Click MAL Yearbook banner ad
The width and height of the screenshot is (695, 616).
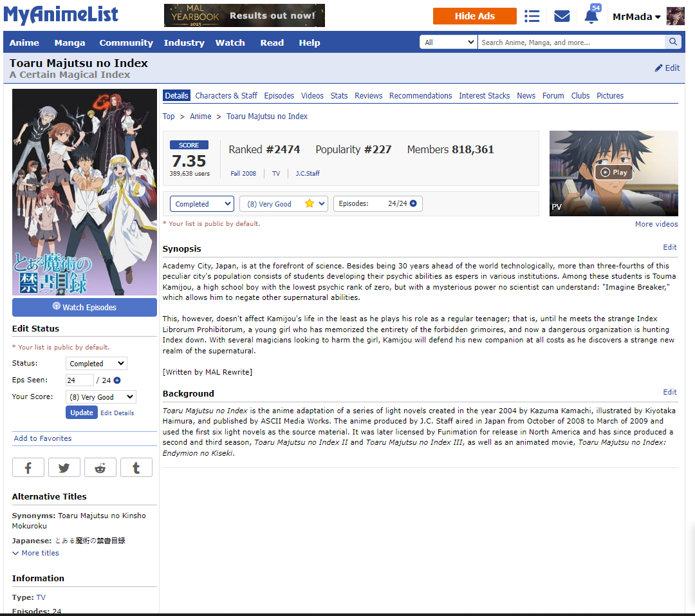pos(245,15)
